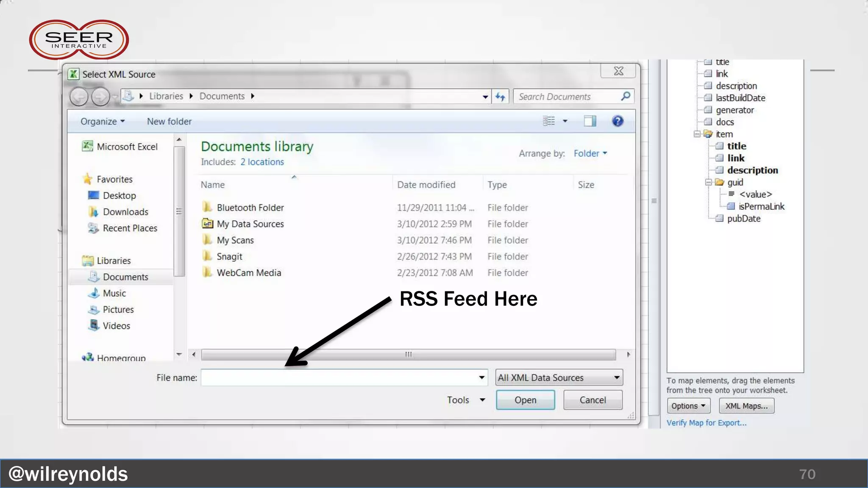The height and width of the screenshot is (488, 868).
Task: Expand the Arrange by Folder dropdown
Action: click(x=590, y=153)
